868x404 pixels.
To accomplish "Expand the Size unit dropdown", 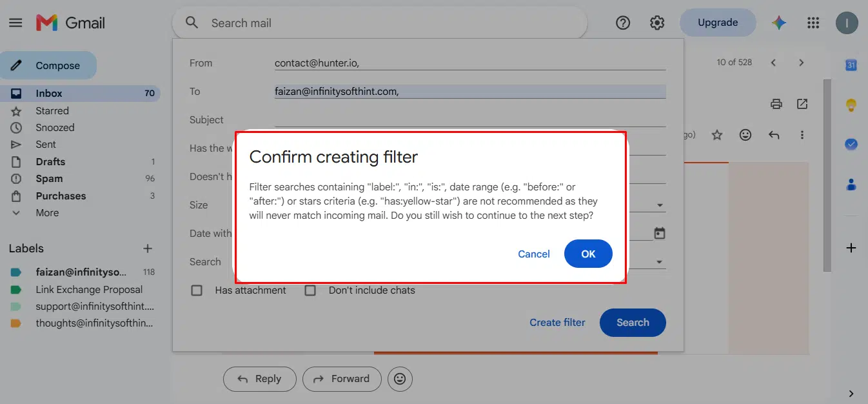I will pyautogui.click(x=660, y=206).
